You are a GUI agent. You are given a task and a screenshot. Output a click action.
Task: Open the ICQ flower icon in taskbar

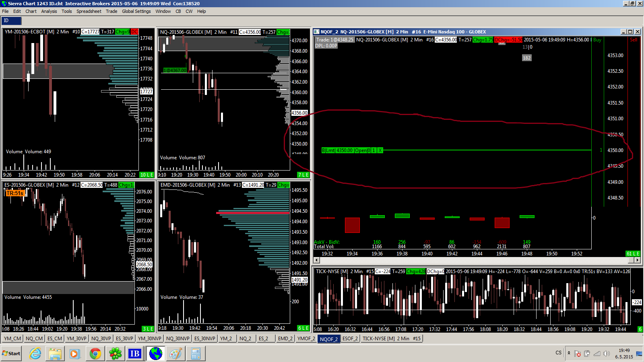[115, 354]
